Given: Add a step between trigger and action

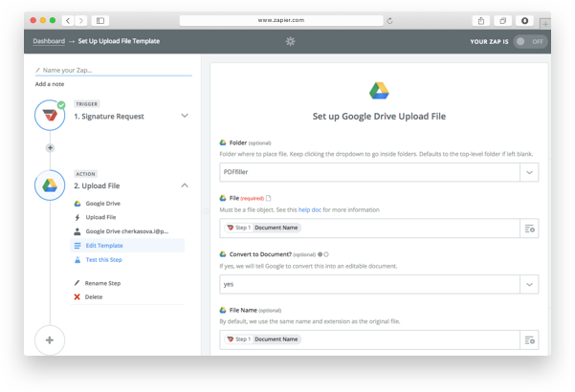Looking at the screenshot, I should [x=51, y=147].
